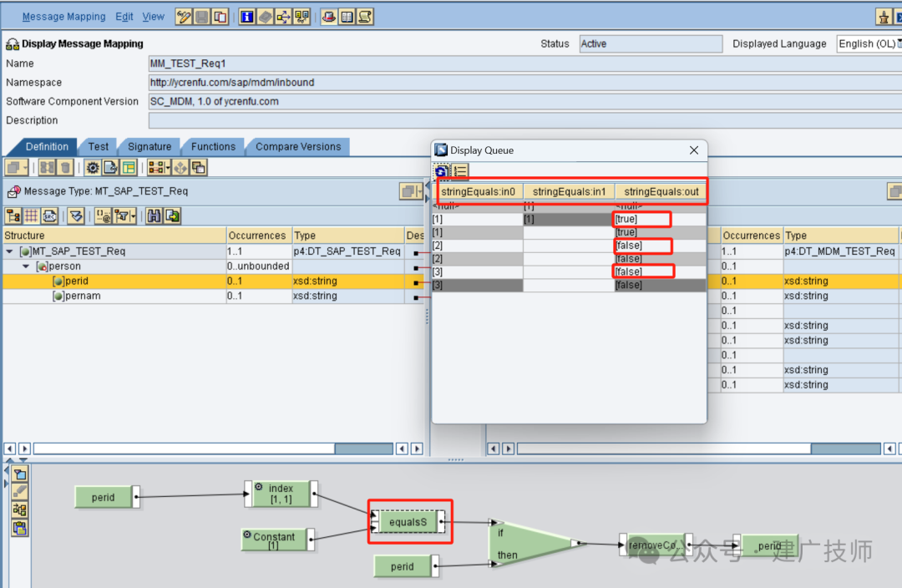Screen dimensions: 902x588
Task: Click the where-used arrows icon in the top toolbar
Action: tap(284, 17)
